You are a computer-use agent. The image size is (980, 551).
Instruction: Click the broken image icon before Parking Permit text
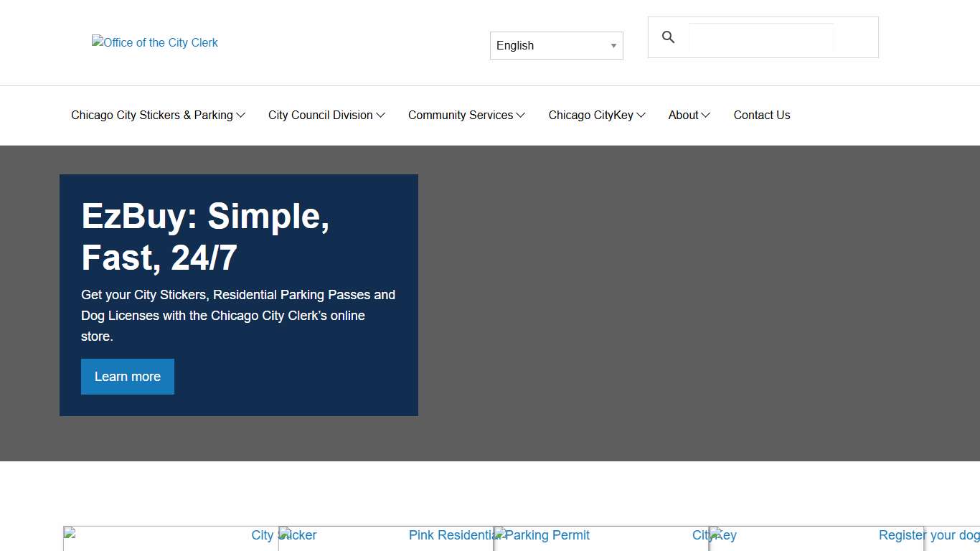pyautogui.click(x=500, y=533)
